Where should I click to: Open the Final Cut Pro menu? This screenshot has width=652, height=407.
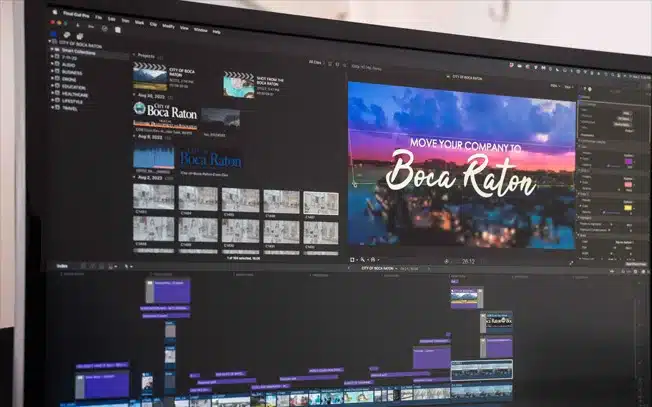76,15
